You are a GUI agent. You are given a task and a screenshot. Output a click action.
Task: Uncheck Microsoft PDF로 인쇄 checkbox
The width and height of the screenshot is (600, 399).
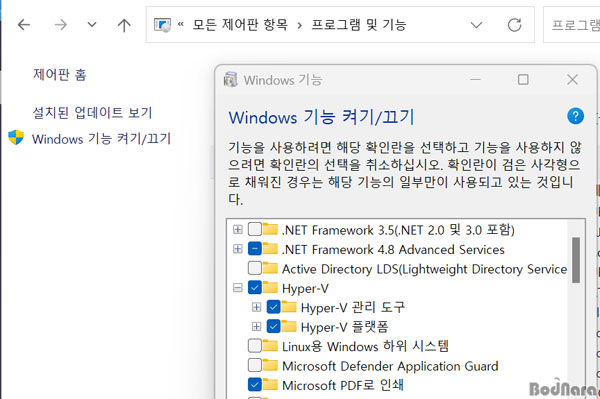coord(255,384)
